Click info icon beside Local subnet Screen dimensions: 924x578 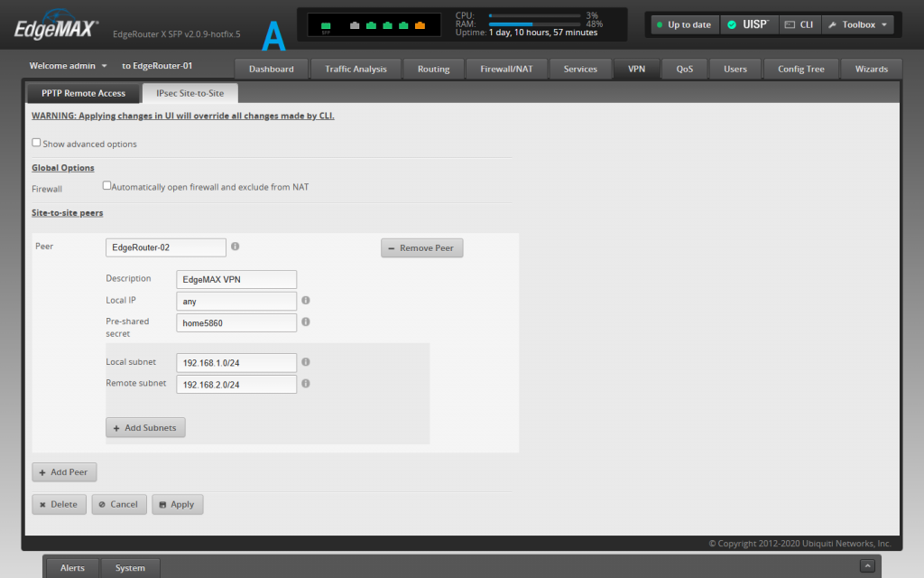[x=306, y=362]
